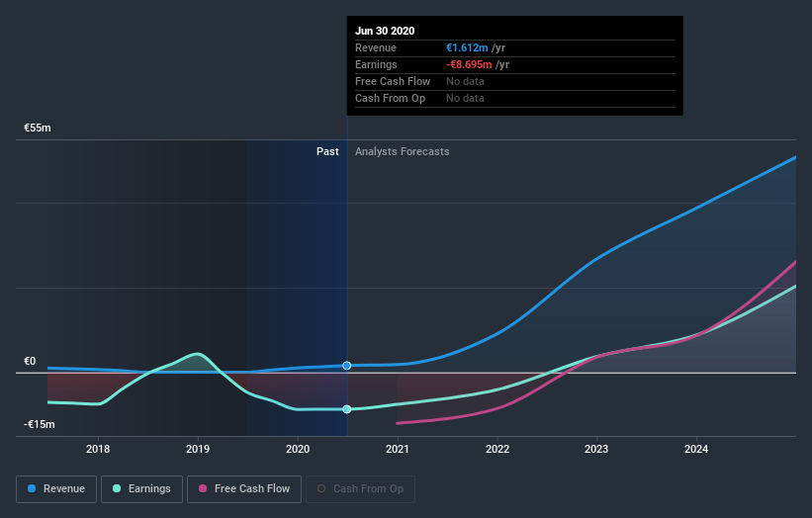The height and width of the screenshot is (518, 812).
Task: Click the 2018 x-axis label
Action: 98,449
